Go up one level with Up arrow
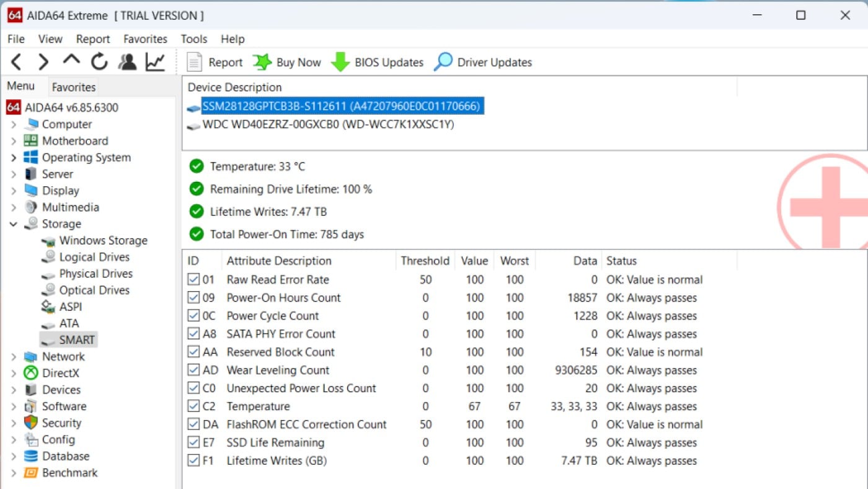 click(71, 61)
